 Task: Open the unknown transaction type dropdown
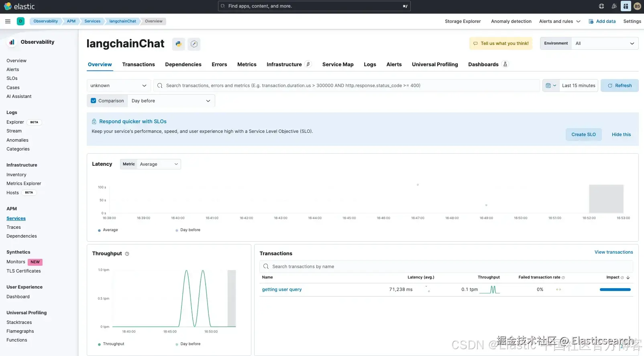(118, 85)
